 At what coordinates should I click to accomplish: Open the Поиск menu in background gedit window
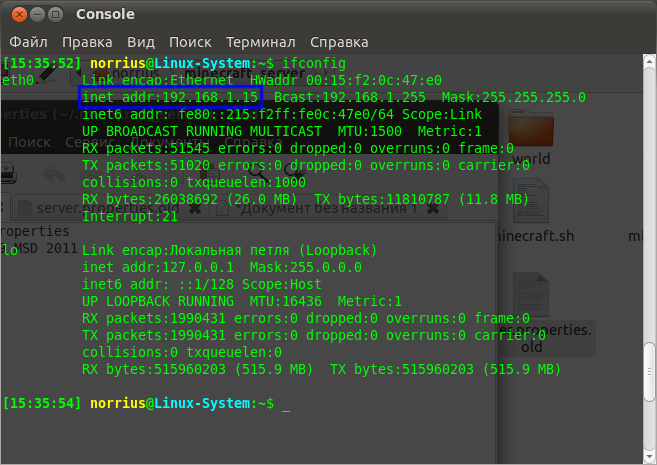29,142
